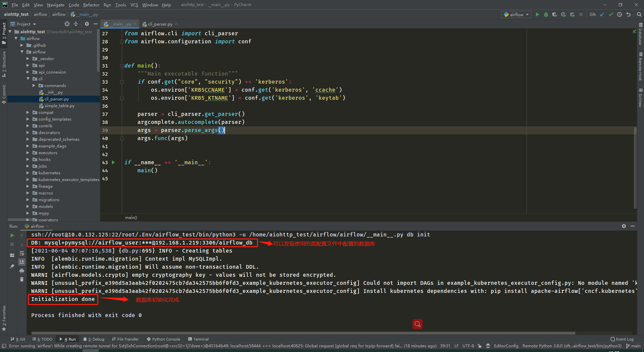Start Debug with the green bug icon
This screenshot has height=352, width=644.
coord(546,14)
